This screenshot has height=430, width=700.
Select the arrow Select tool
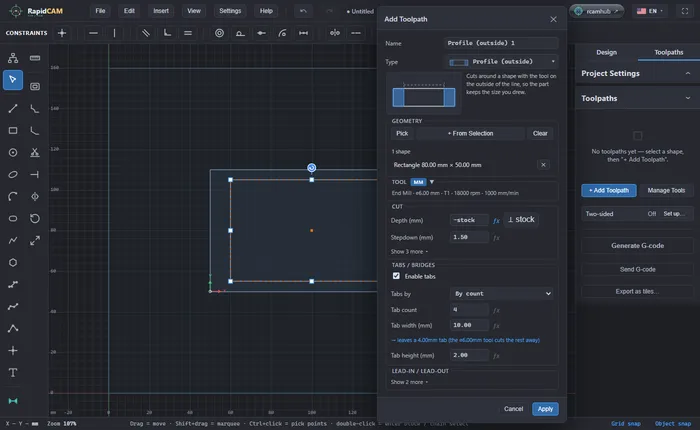click(13, 80)
